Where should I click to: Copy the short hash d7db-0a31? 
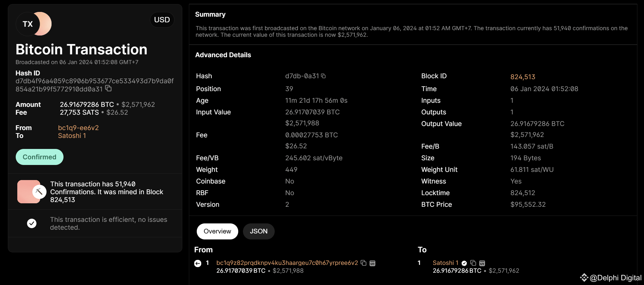[323, 76]
